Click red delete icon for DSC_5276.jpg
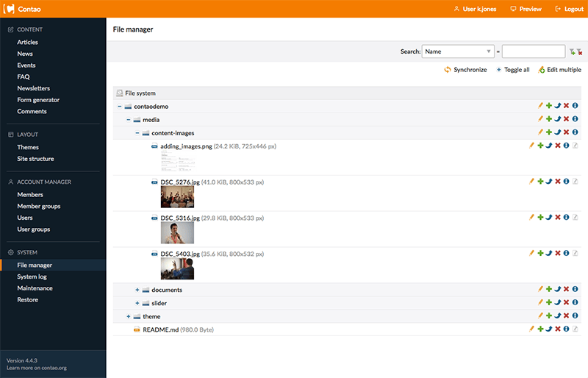Viewport: 588px width, 378px height. coord(558,181)
